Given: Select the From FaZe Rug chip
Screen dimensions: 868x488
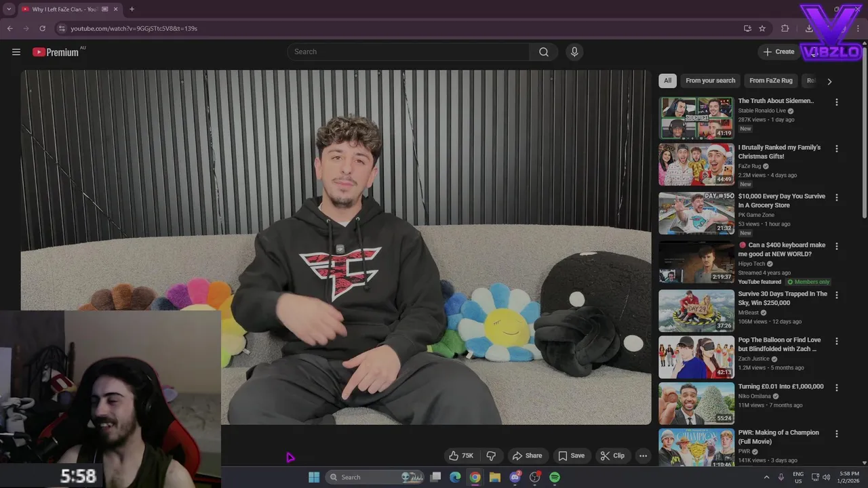Looking at the screenshot, I should (770, 81).
